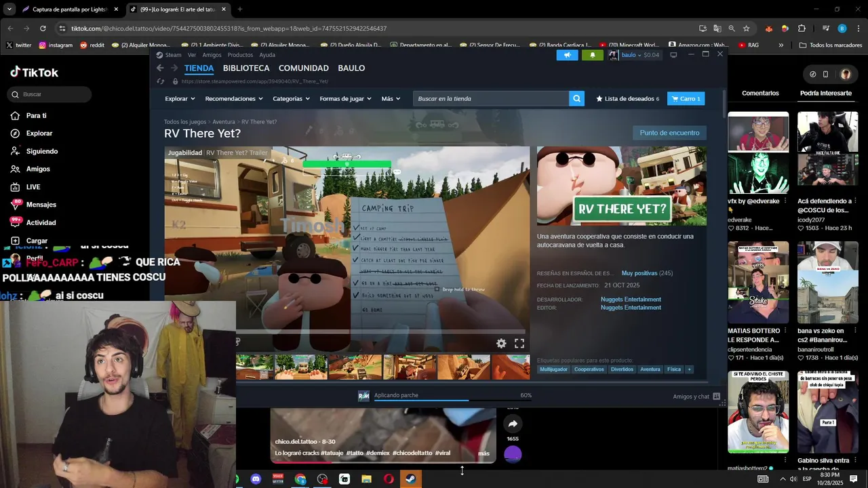
Task: Open Lista de deseados wishlist
Action: (x=627, y=99)
